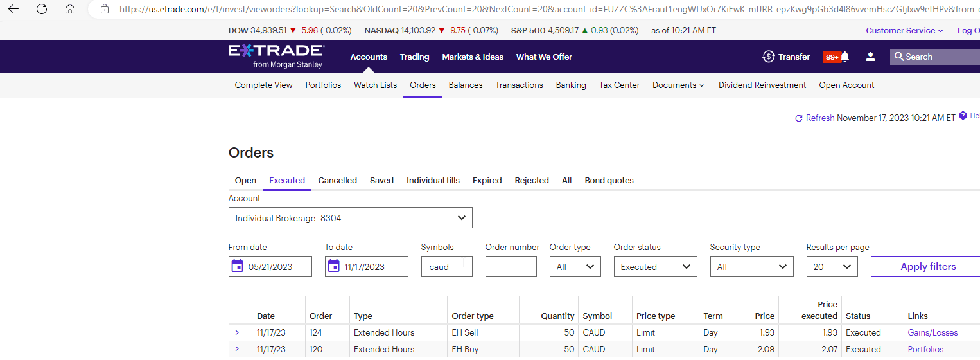Switch to the Expired orders tab

click(x=487, y=180)
